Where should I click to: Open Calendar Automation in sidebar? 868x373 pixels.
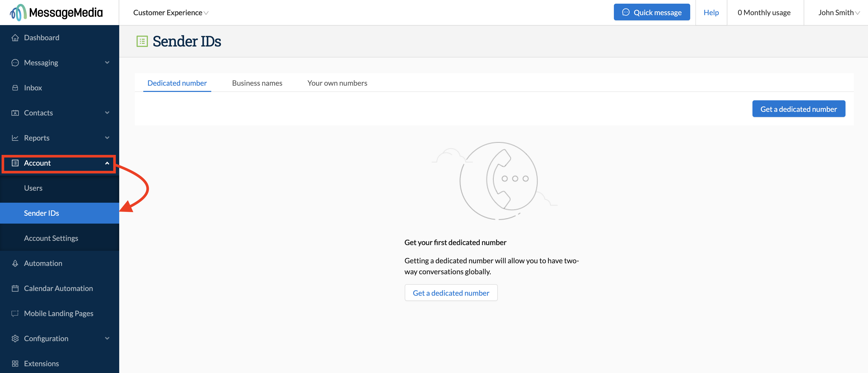pos(60,289)
